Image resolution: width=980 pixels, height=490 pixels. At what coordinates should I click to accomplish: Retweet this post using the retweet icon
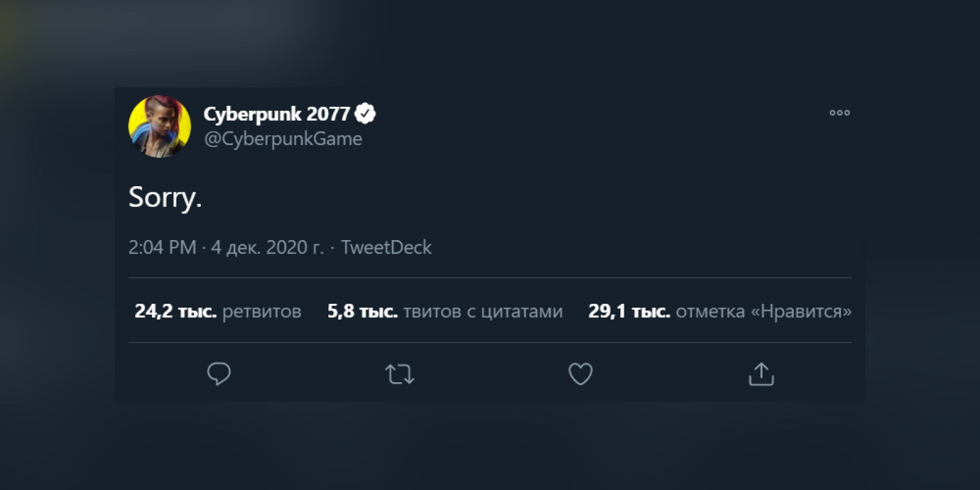pos(399,373)
